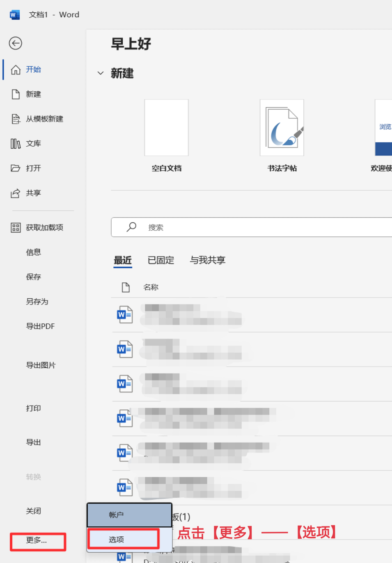Select the 开始 home icon in sidebar
This screenshot has height=563, width=392.
(16, 69)
